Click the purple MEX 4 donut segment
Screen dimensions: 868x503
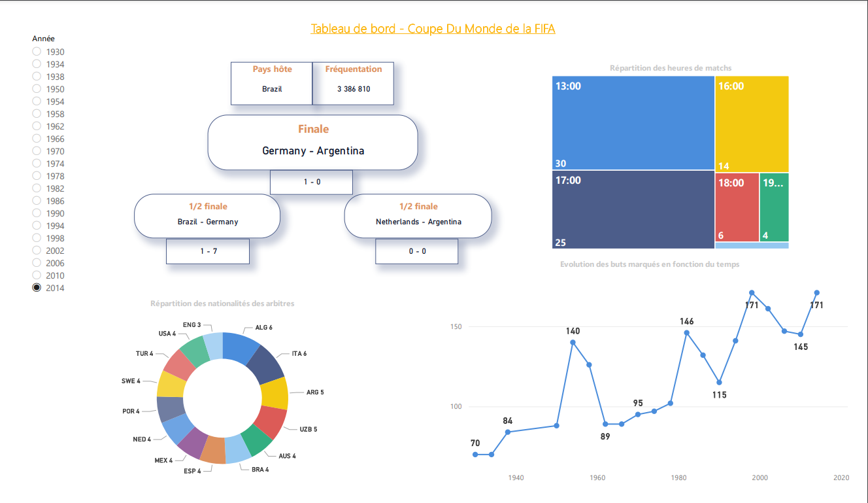click(192, 442)
